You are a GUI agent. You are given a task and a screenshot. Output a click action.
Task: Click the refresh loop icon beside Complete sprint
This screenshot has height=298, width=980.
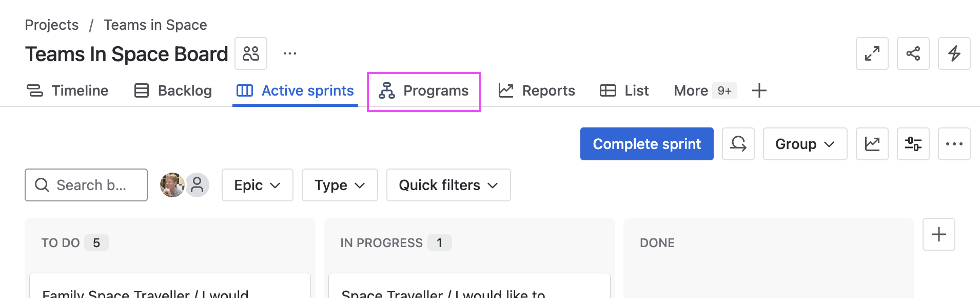point(738,144)
